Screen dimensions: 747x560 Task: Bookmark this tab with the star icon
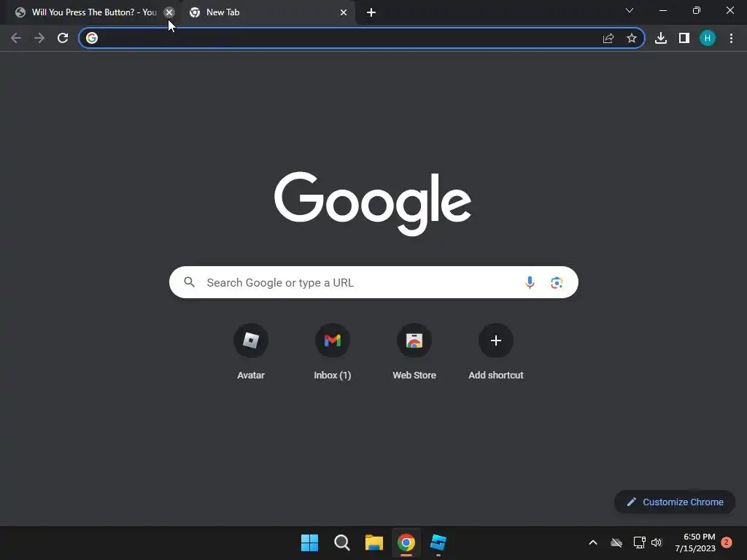point(632,38)
